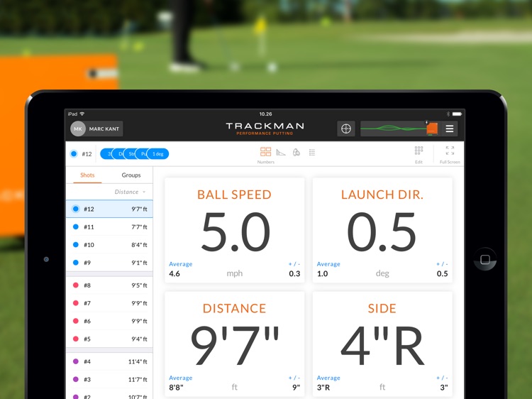Tap the #12 label in the toolbar
The height and width of the screenshot is (399, 532).
coord(87,154)
